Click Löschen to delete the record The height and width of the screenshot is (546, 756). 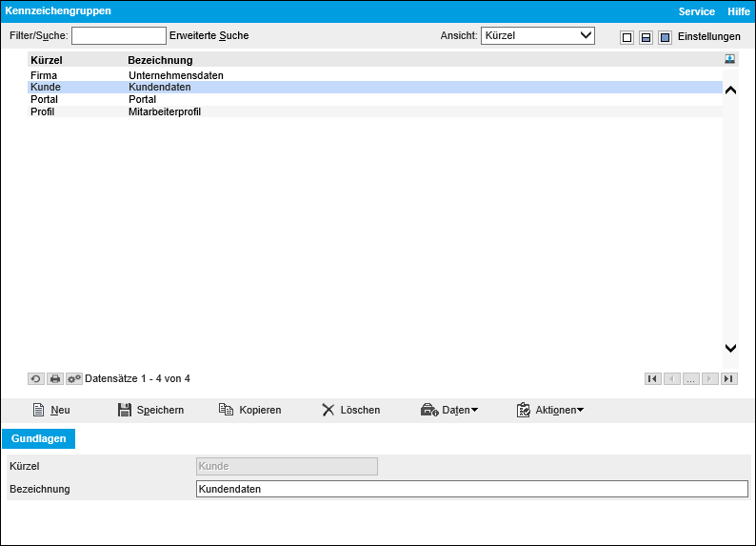click(x=350, y=410)
